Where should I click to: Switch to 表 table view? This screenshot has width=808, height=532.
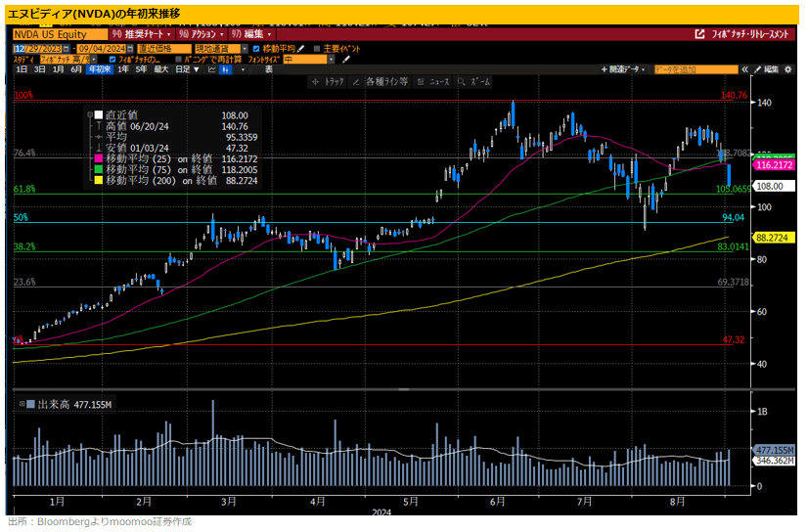click(x=268, y=69)
